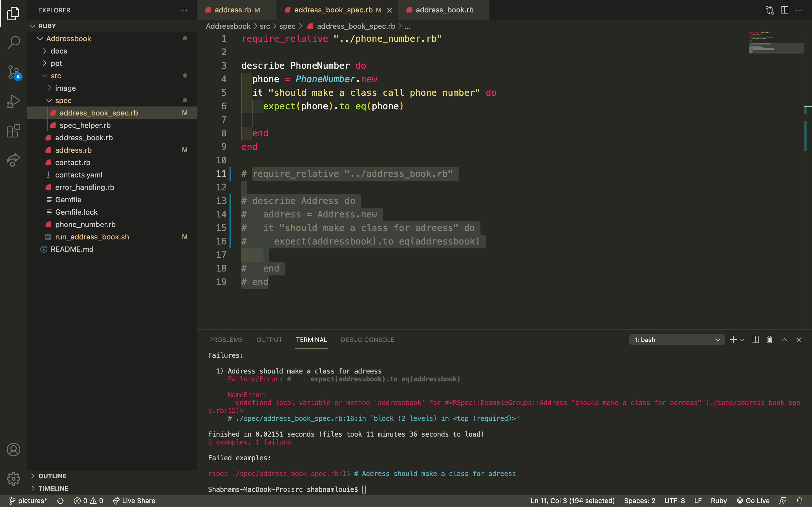The height and width of the screenshot is (507, 812).
Task: Maximize terminal panel with the up chevron
Action: tap(784, 340)
